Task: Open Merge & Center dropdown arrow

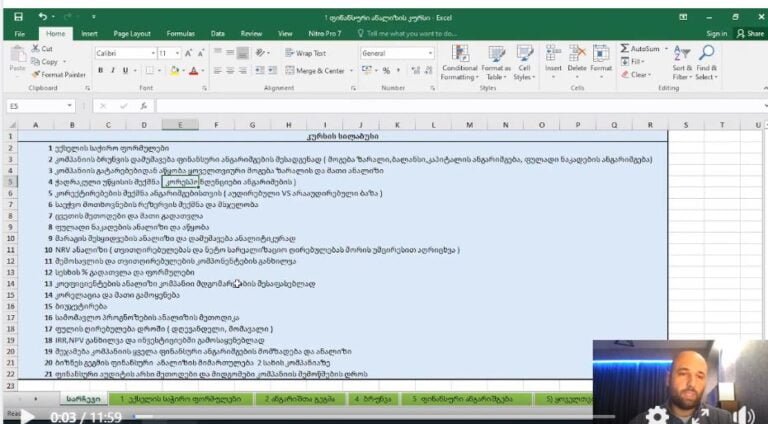Action: [351, 71]
